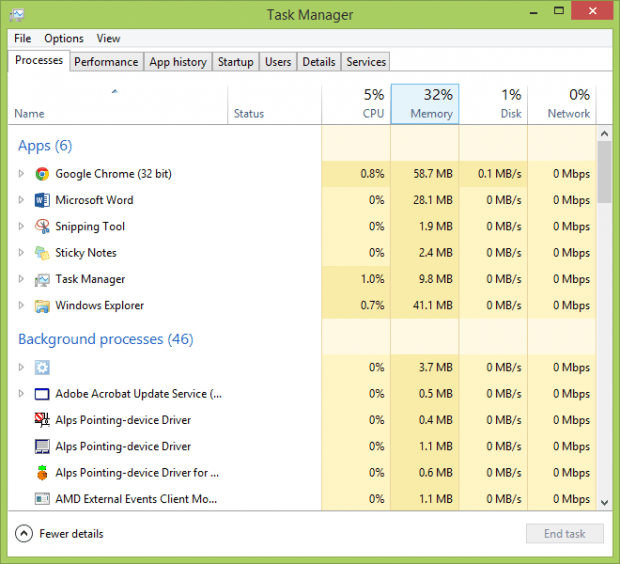The height and width of the screenshot is (564, 620).
Task: Expand the Google Chrome process group
Action: click(21, 174)
